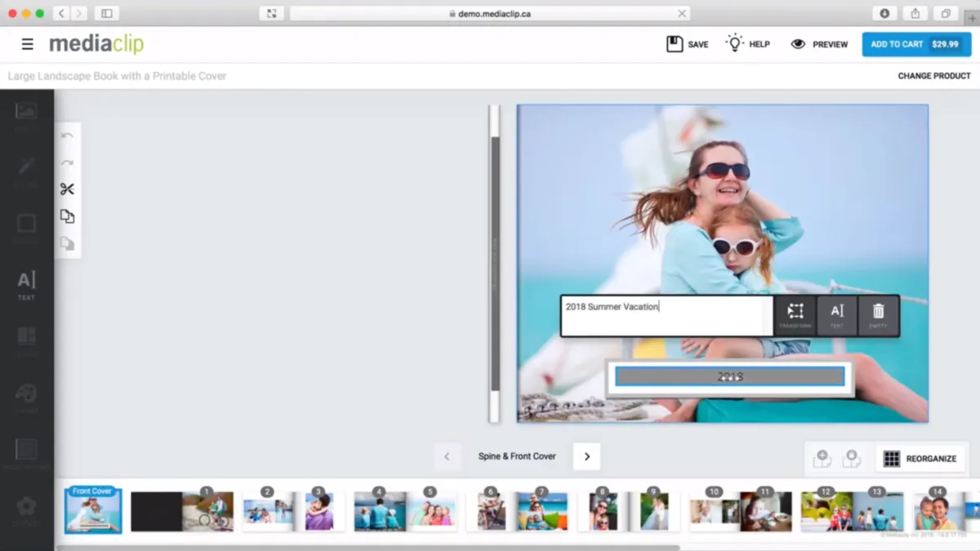Viewport: 980px width, 551px height.
Task: Select page 1 thumbnail
Action: (x=208, y=512)
